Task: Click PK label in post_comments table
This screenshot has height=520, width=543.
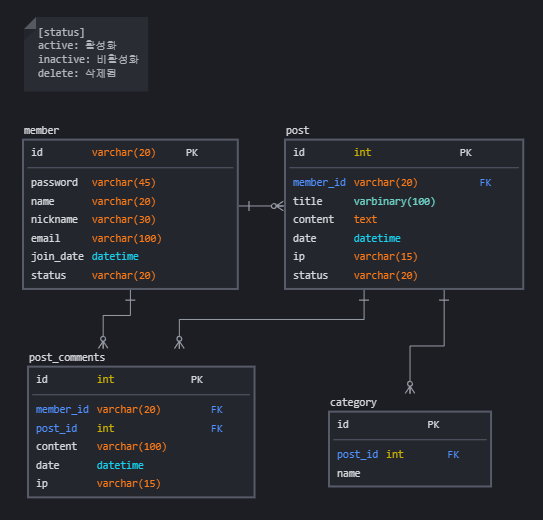Action: pos(197,380)
